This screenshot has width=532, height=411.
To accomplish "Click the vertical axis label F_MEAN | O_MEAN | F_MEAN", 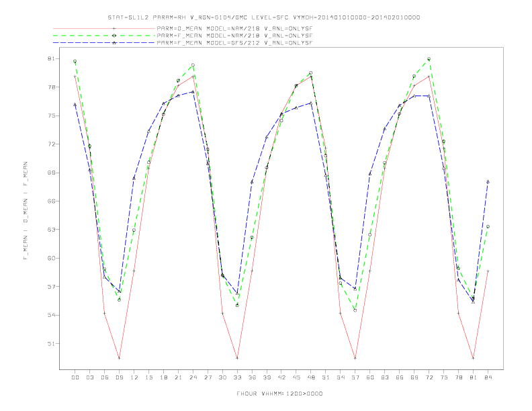I will tap(26, 211).
